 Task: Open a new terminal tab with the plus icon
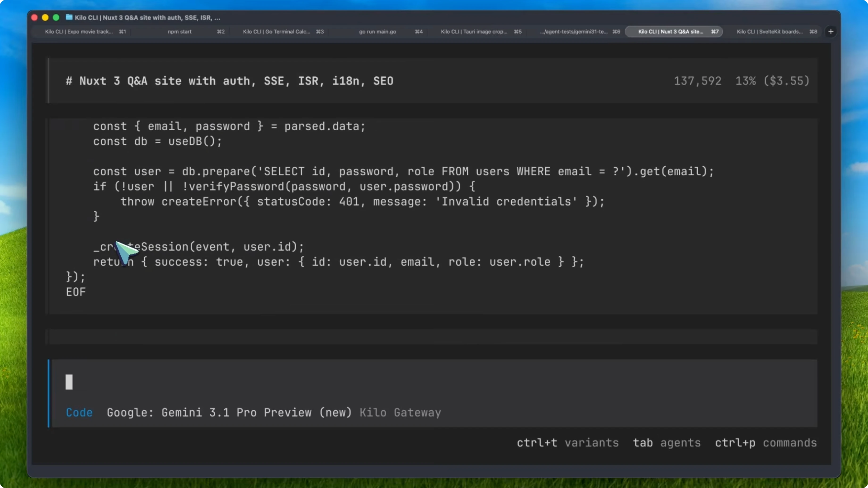[x=830, y=31]
